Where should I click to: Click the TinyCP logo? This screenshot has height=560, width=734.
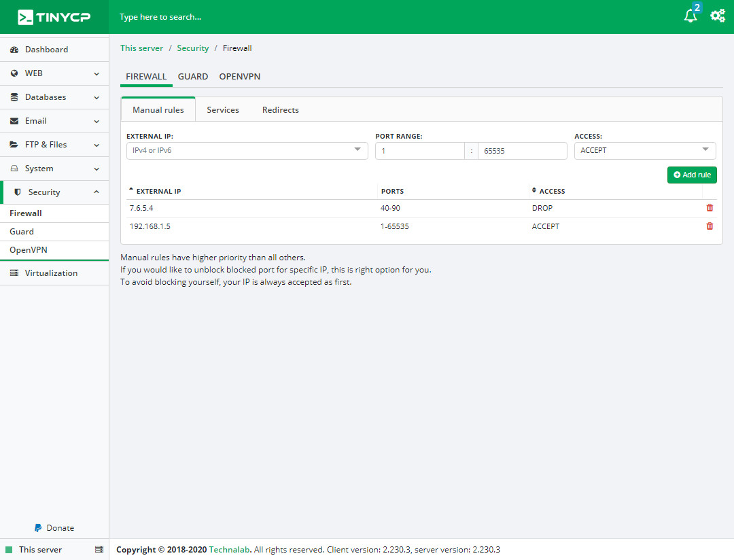(x=54, y=17)
